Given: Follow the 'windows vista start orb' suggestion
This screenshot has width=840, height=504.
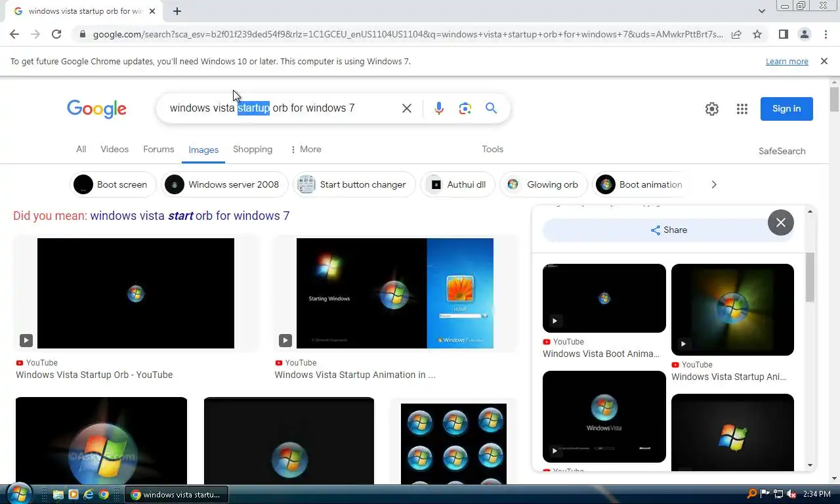Looking at the screenshot, I should (x=190, y=216).
